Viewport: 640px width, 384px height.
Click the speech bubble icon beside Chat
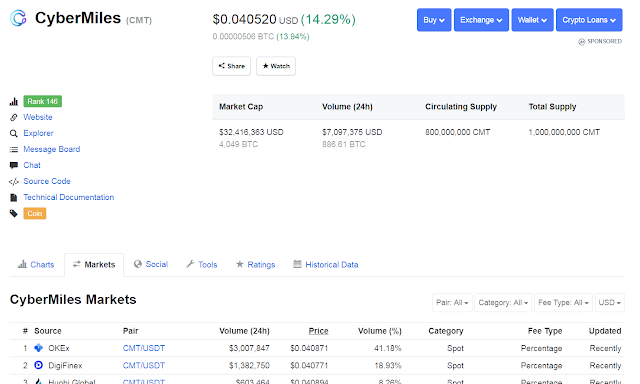(x=14, y=165)
